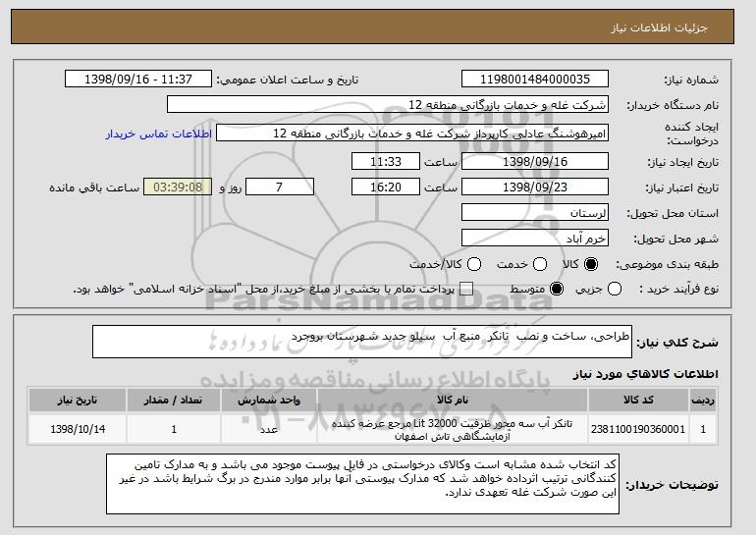This screenshot has width=756, height=535.
Task: Click the تاریخ نیاز column header
Action: pos(78,401)
